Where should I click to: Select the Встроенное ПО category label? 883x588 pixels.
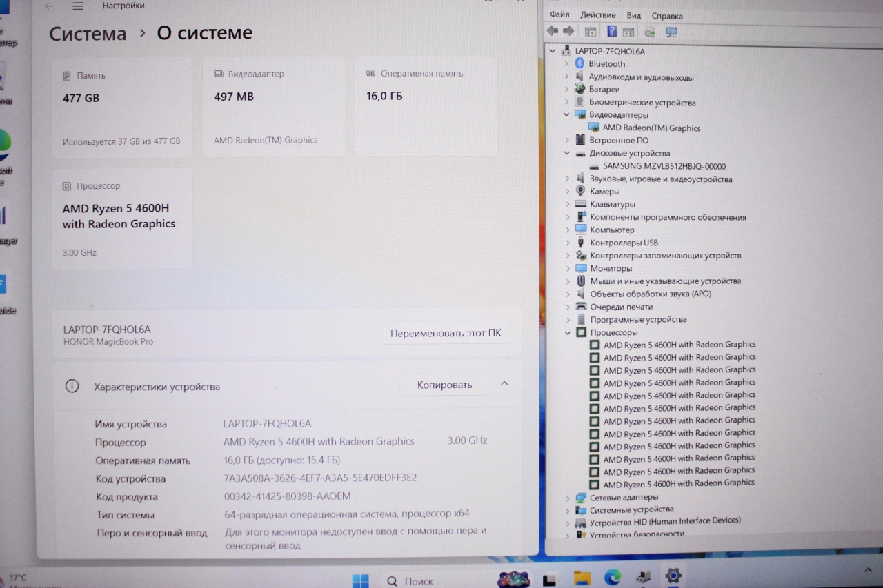(x=619, y=140)
